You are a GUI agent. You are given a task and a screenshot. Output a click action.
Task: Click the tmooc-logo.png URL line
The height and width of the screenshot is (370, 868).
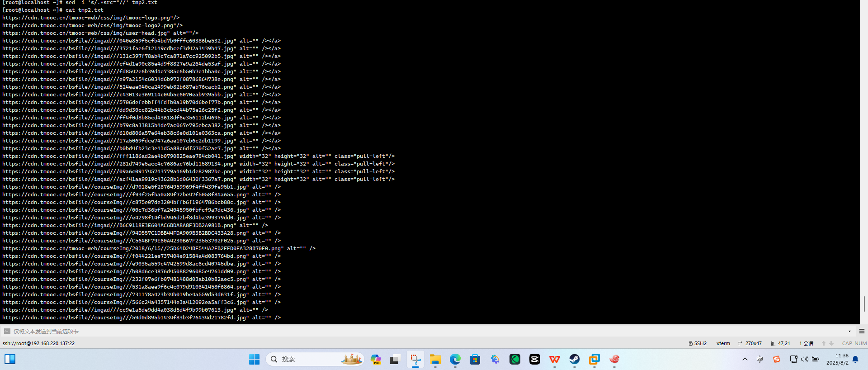(x=91, y=18)
